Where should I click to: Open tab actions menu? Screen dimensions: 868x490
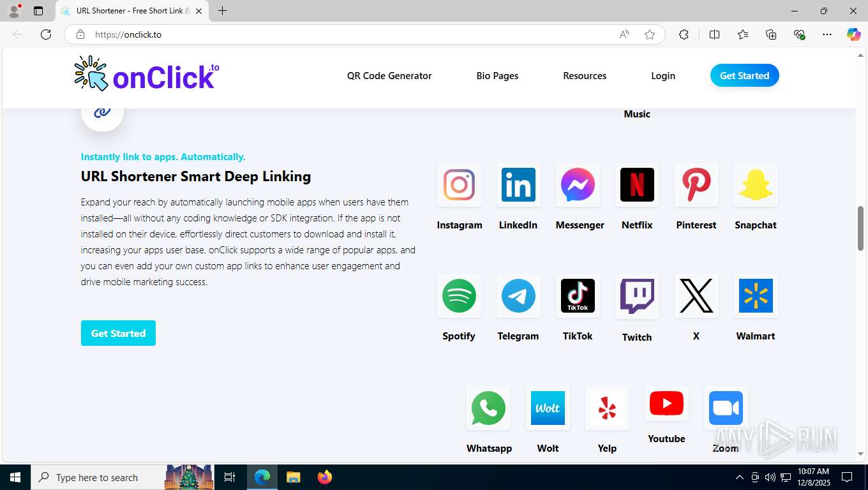tap(38, 11)
